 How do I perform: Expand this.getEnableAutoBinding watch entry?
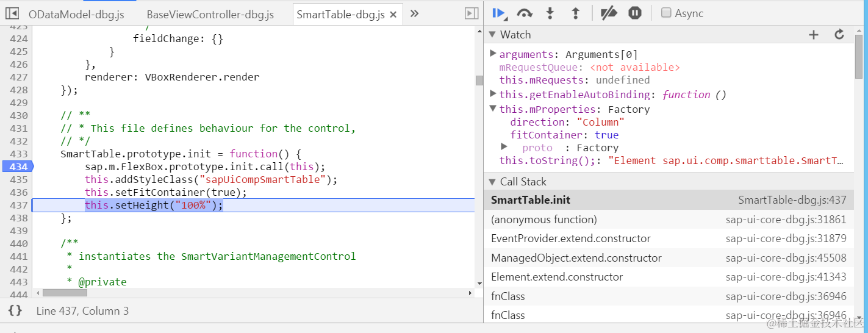[x=493, y=94]
